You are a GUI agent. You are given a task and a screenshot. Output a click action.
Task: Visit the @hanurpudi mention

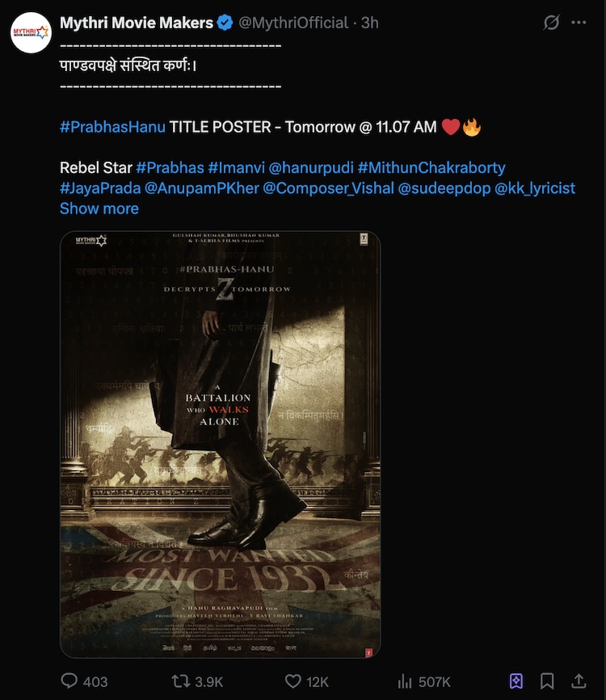311,168
